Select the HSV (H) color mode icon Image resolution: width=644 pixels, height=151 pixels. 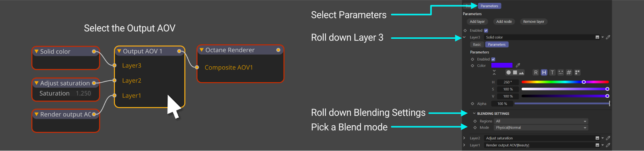pyautogui.click(x=544, y=72)
